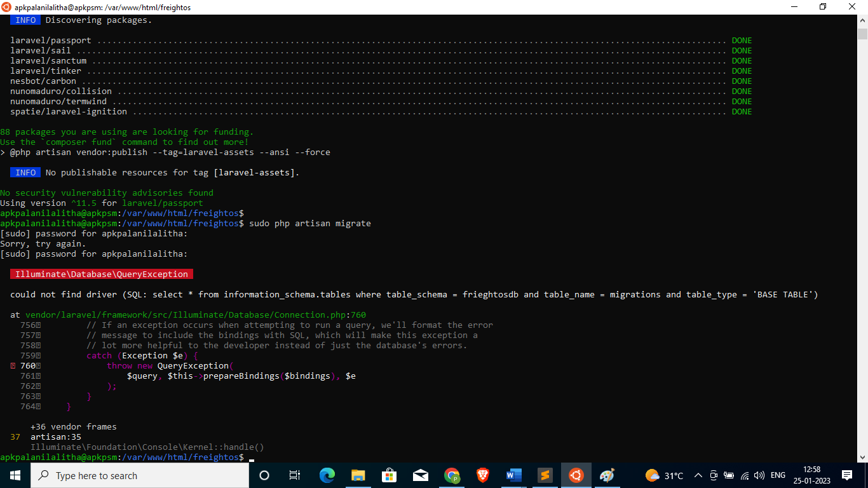Image resolution: width=868 pixels, height=488 pixels.
Task: Open Microsoft Edge from the taskbar
Action: 327,475
